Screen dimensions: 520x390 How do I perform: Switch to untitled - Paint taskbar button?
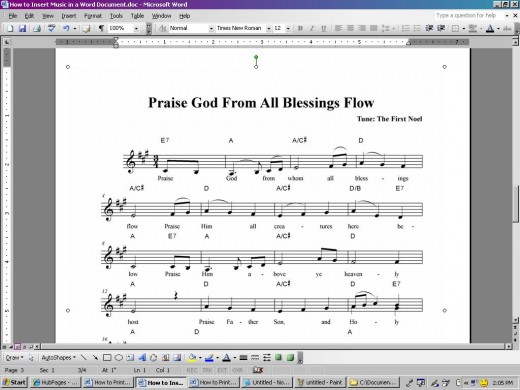(320, 382)
